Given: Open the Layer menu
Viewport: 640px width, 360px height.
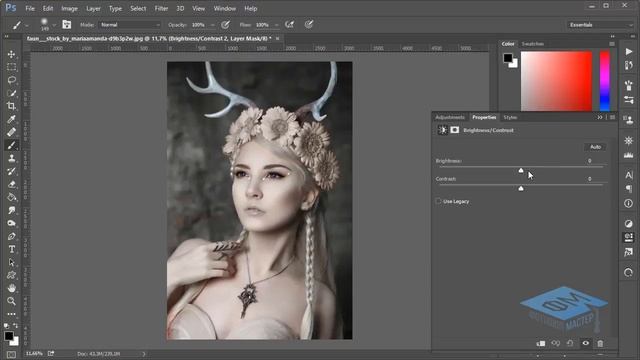Looking at the screenshot, I should (93, 8).
